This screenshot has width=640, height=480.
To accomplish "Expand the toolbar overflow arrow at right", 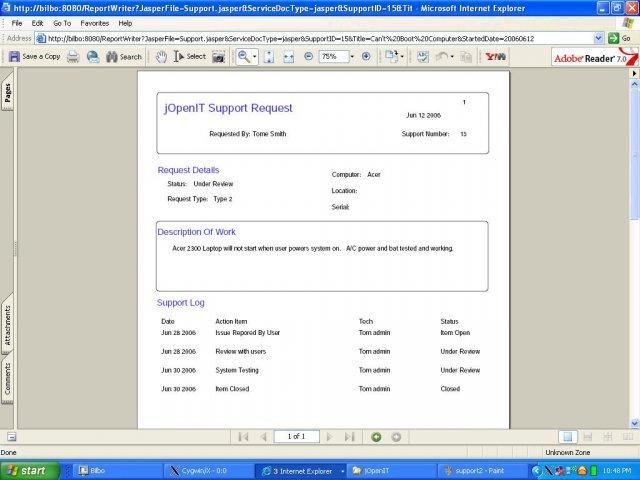I will point(634,73).
